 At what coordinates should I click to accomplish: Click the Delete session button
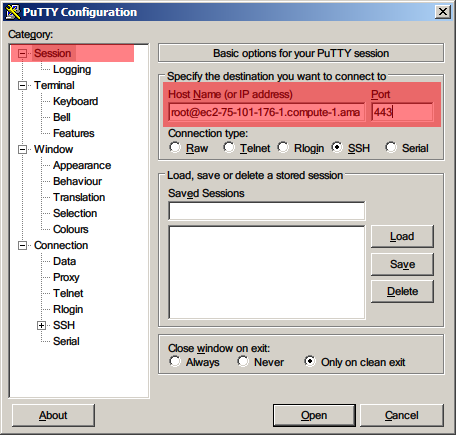coord(402,292)
